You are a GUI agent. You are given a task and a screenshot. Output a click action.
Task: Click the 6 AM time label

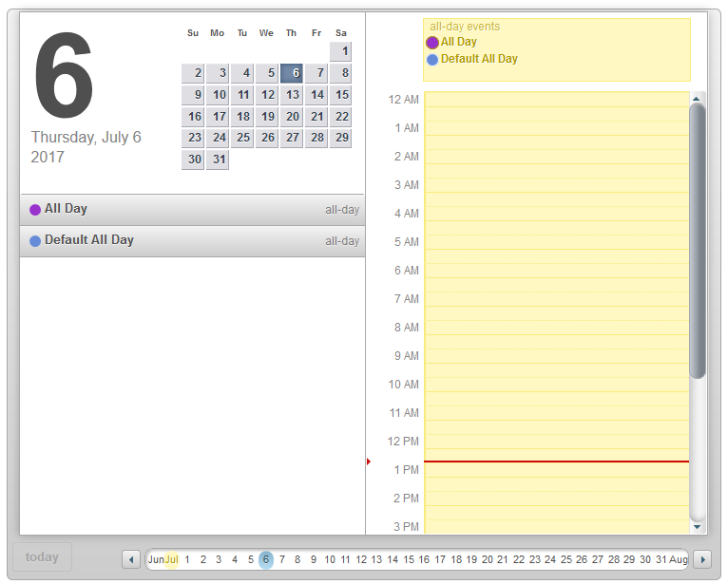point(406,271)
